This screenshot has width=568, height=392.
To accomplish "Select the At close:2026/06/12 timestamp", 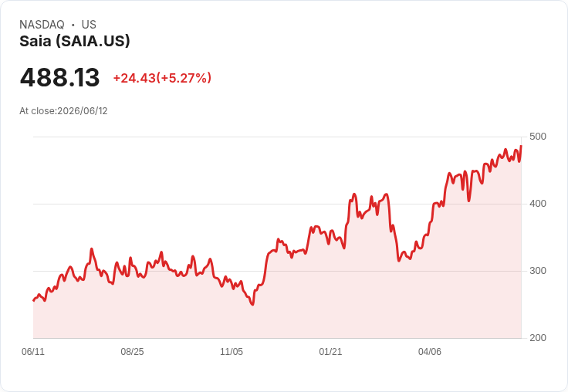I will coord(63,111).
